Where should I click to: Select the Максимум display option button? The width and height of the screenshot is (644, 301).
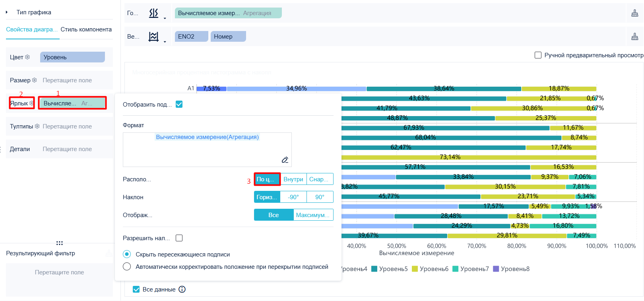pyautogui.click(x=313, y=215)
